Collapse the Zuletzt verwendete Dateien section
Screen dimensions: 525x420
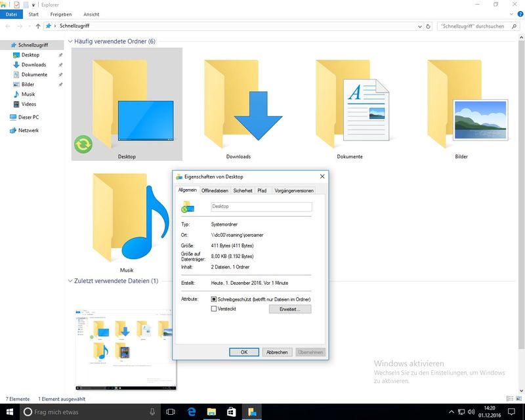click(70, 281)
